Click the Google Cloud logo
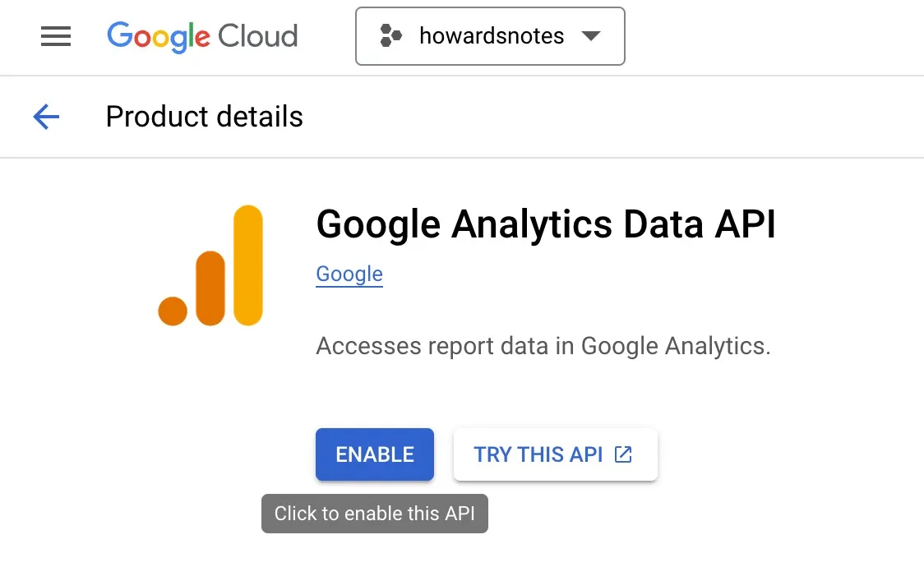Image resolution: width=924 pixels, height=567 pixels. coord(201,36)
